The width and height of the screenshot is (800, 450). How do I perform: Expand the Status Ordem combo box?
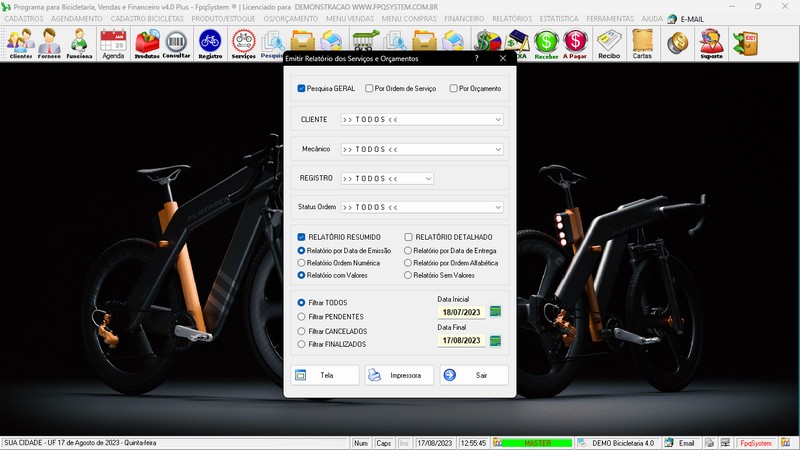497,207
